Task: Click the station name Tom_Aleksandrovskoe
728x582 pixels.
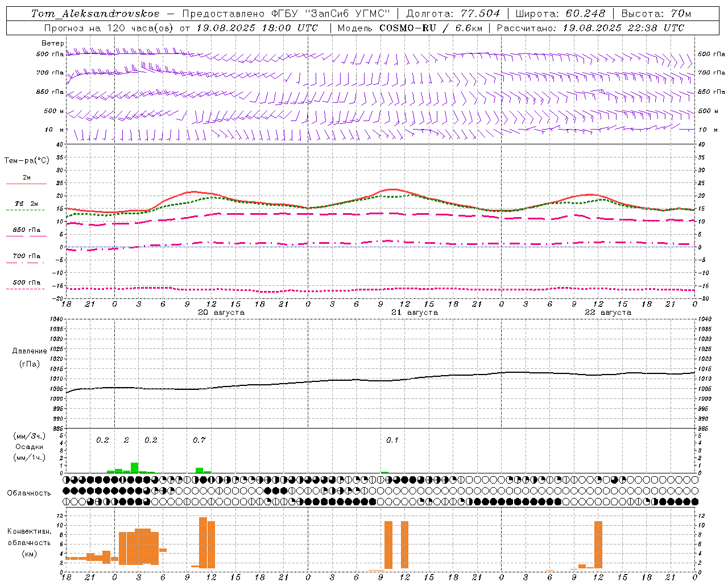Action: [x=96, y=14]
